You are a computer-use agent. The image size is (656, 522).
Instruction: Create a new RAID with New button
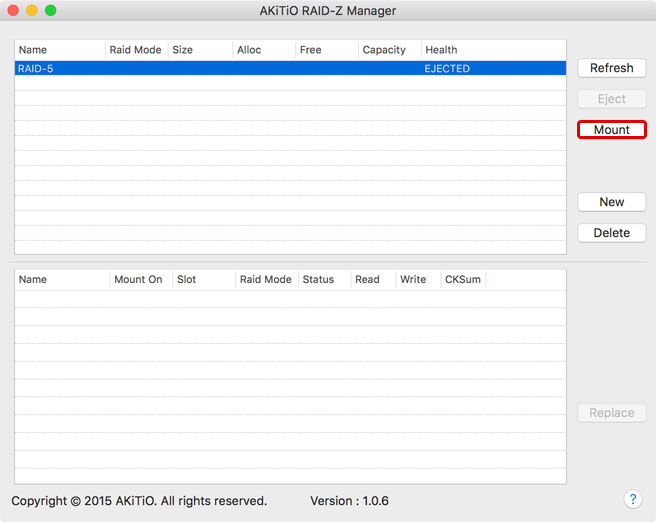click(x=611, y=202)
